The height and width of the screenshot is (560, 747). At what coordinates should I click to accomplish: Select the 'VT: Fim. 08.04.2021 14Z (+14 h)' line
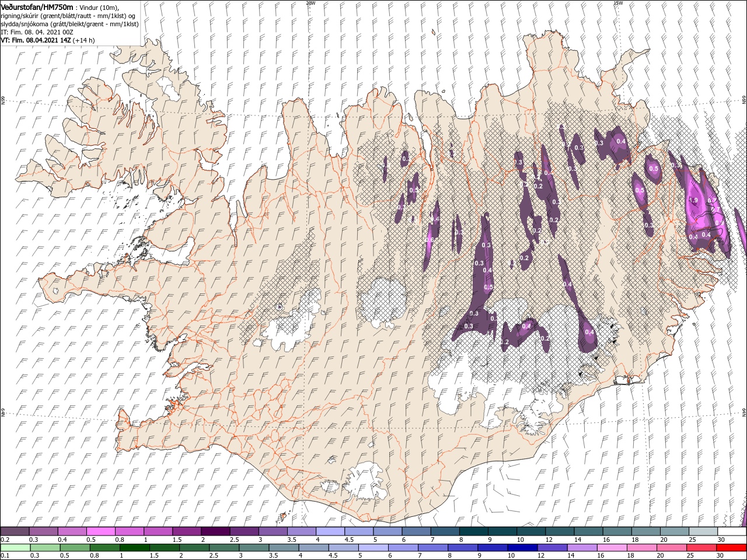(48, 40)
